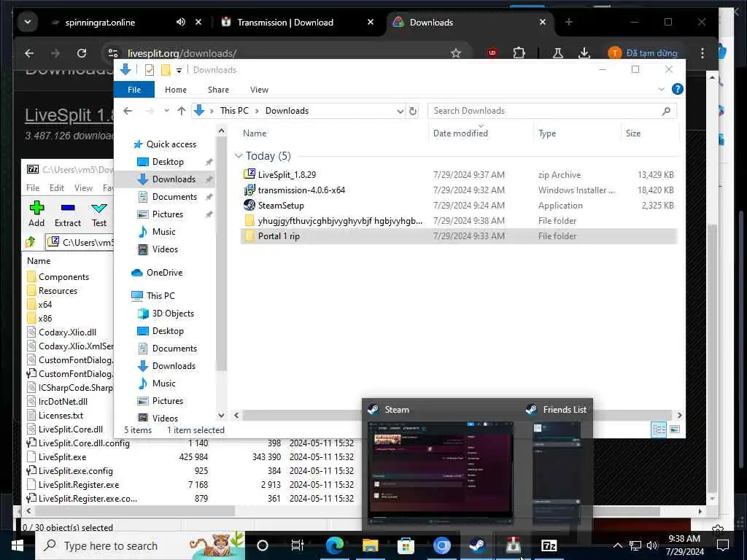
Task: Open recent locations dropdown arrow
Action: point(166,111)
